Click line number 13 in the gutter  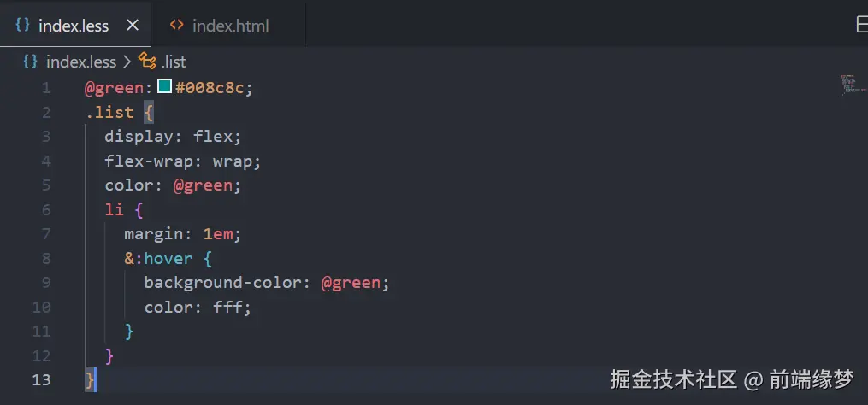click(x=41, y=379)
